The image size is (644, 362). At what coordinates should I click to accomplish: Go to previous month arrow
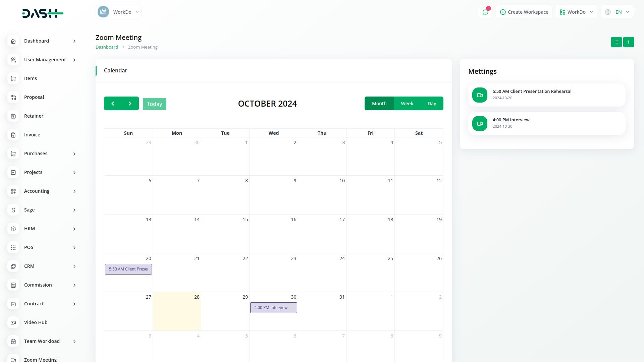(113, 104)
